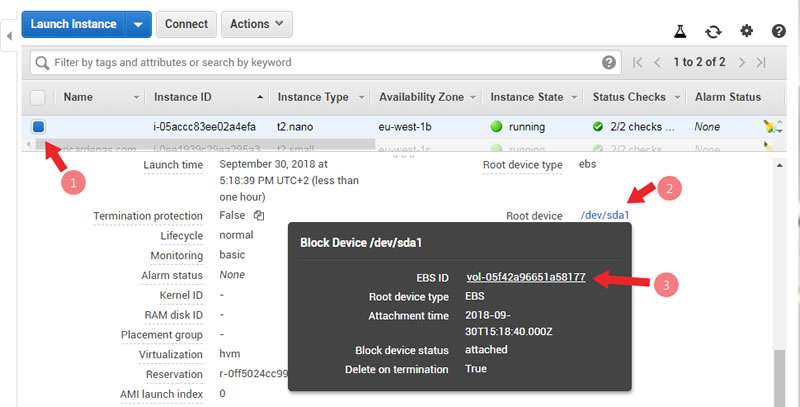Go to last page of results
Image resolution: width=800 pixels, height=407 pixels.
click(x=761, y=62)
